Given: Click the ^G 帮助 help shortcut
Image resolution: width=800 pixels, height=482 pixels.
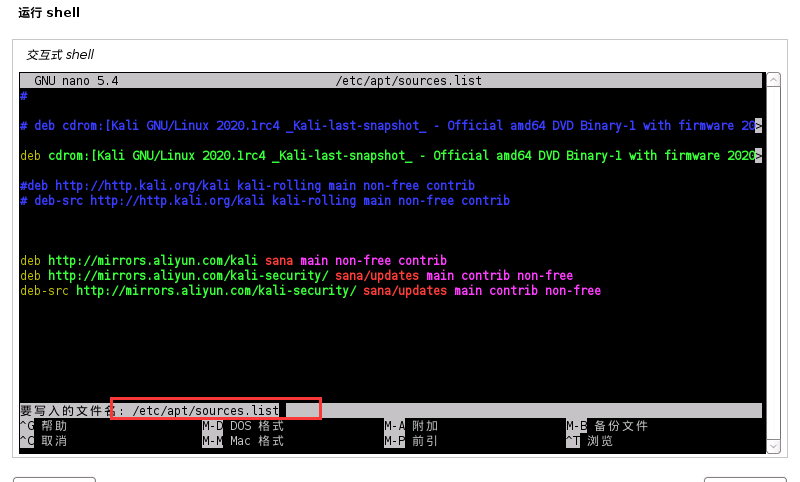Looking at the screenshot, I should tap(43, 426).
